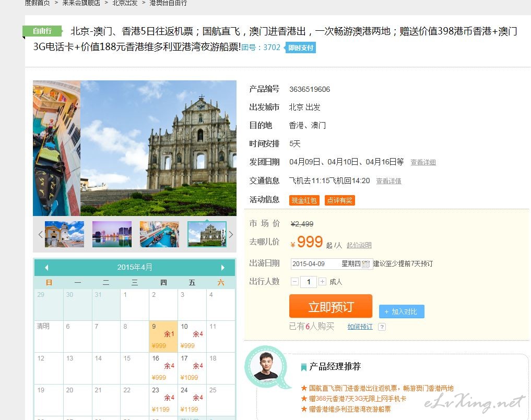Select the lighthouse thumbnail image
Screen dimensions: 531x420
[64, 234]
